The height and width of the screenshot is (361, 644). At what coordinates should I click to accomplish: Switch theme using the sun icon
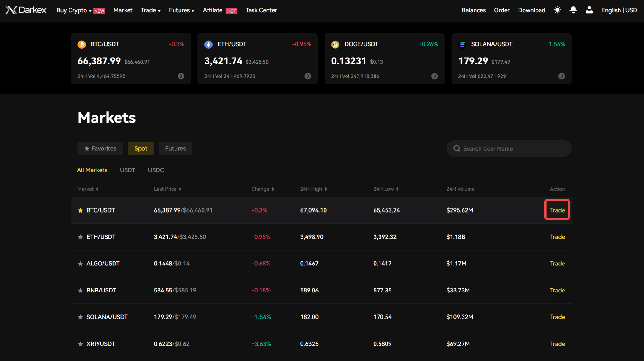click(x=557, y=10)
